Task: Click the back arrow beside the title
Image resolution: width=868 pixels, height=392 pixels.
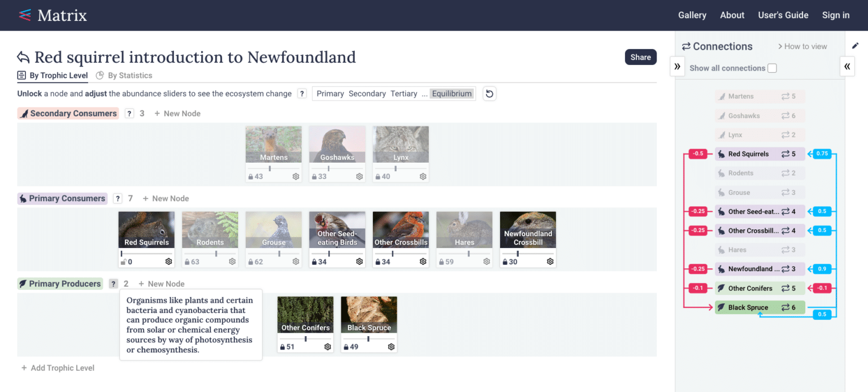Action: pos(23,57)
